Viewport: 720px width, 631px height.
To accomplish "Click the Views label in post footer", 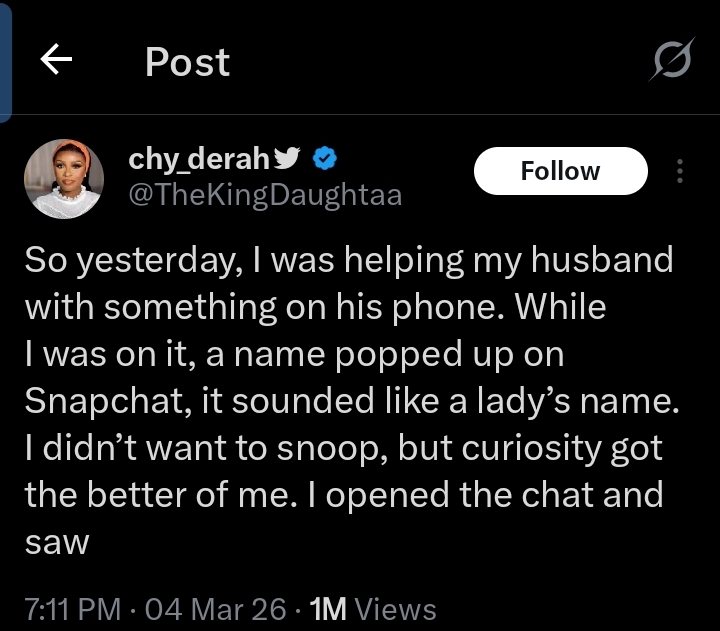I will coord(396,609).
